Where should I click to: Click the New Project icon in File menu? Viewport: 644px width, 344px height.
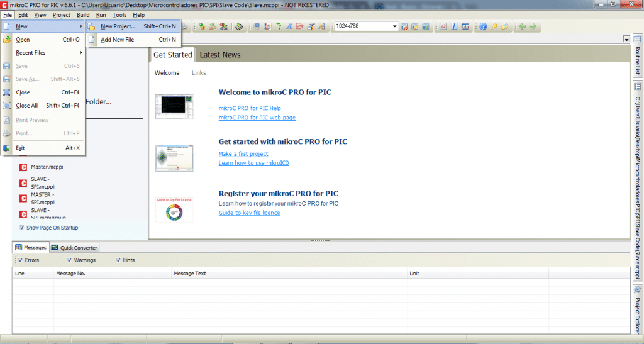click(91, 26)
